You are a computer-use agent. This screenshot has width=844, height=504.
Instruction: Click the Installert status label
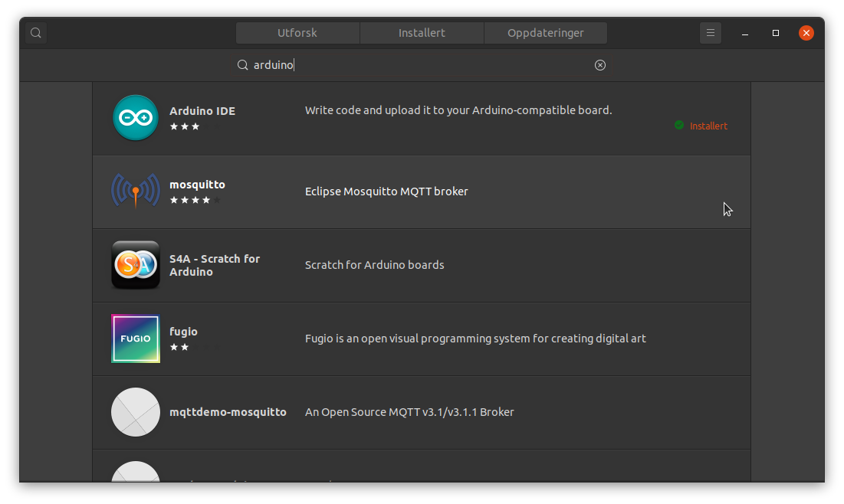pos(708,126)
